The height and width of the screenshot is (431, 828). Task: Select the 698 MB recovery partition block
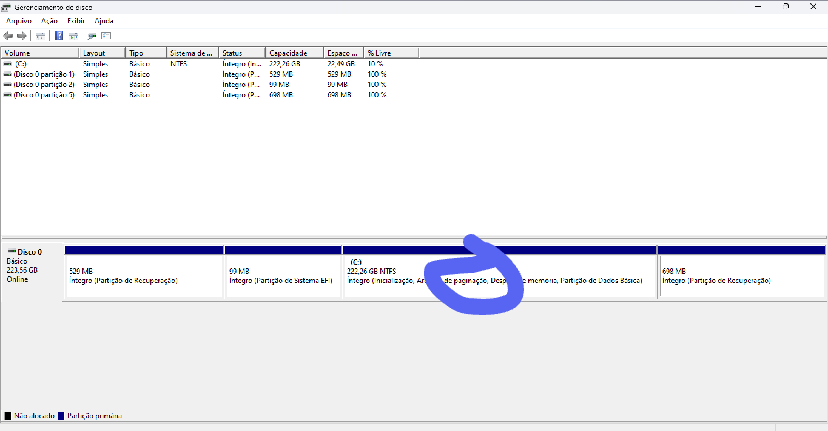pyautogui.click(x=741, y=271)
